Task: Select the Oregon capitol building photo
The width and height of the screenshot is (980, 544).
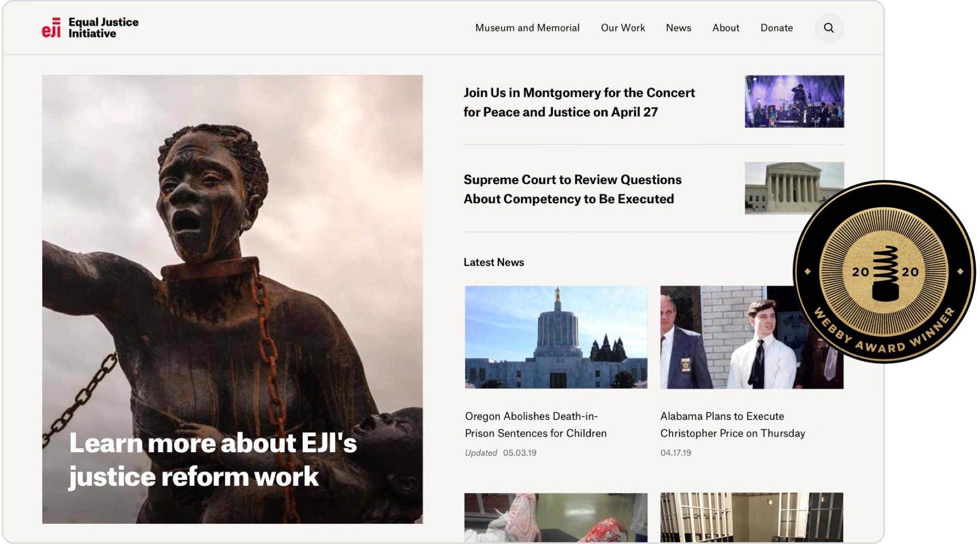Action: [x=556, y=337]
